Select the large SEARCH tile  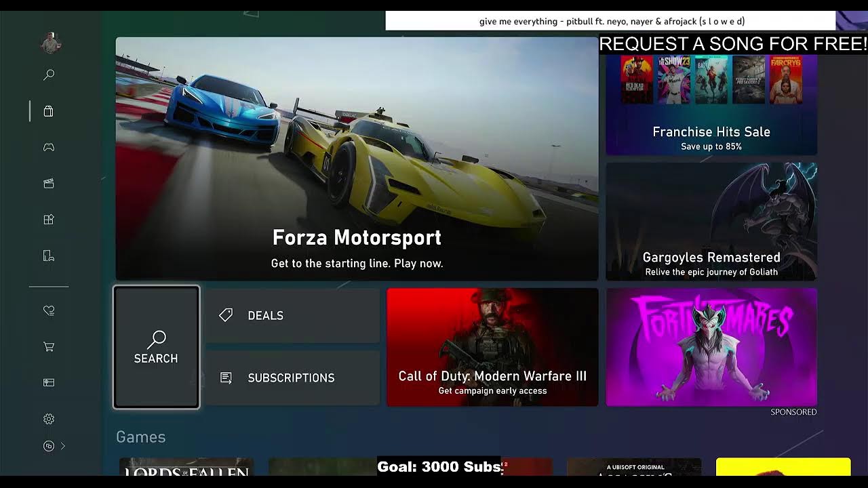point(156,347)
